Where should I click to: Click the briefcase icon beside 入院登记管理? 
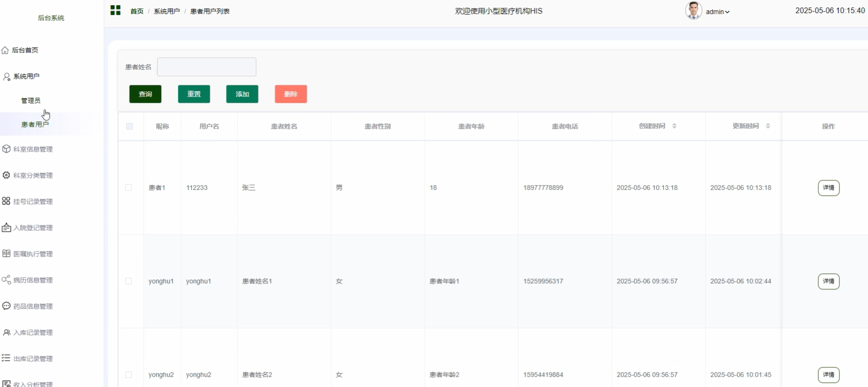pos(7,228)
